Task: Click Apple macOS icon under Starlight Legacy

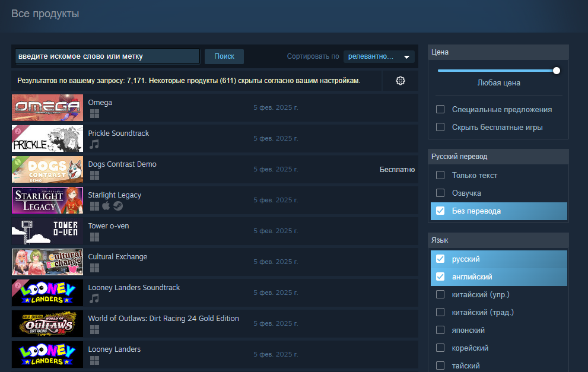Action: coord(106,205)
